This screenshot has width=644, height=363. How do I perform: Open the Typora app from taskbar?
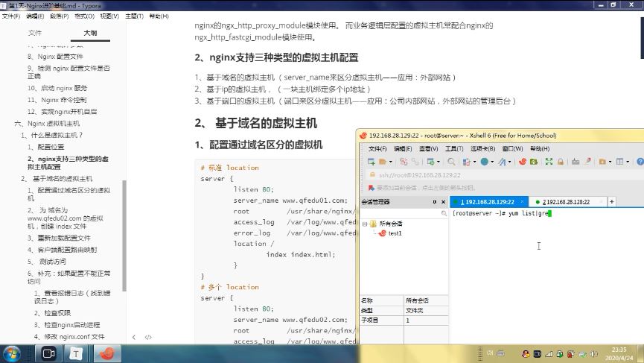click(x=76, y=353)
